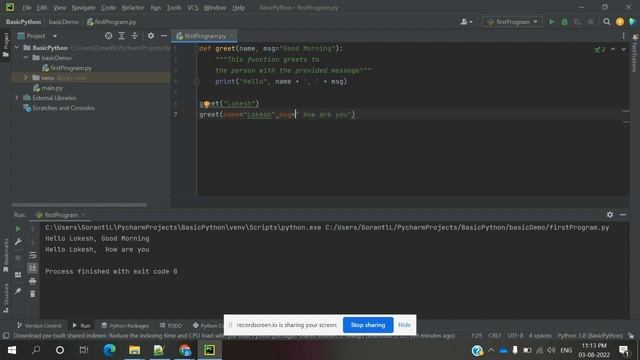Click the stop square in Run panel

pyautogui.click(x=18, y=258)
